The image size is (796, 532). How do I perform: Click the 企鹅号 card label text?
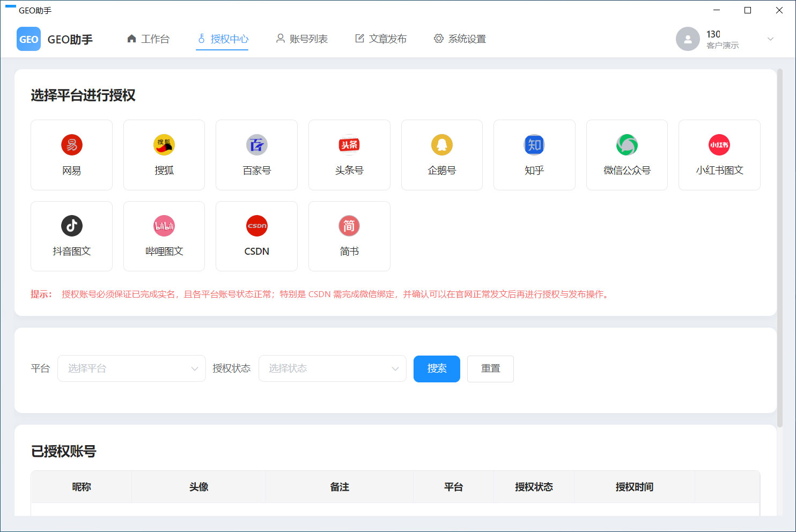pyautogui.click(x=442, y=171)
